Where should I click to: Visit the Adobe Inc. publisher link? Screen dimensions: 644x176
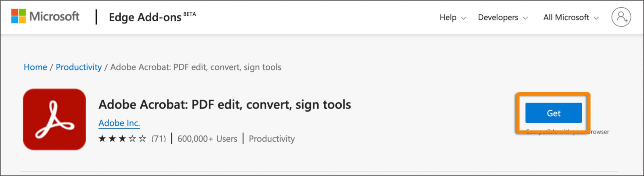click(x=119, y=123)
